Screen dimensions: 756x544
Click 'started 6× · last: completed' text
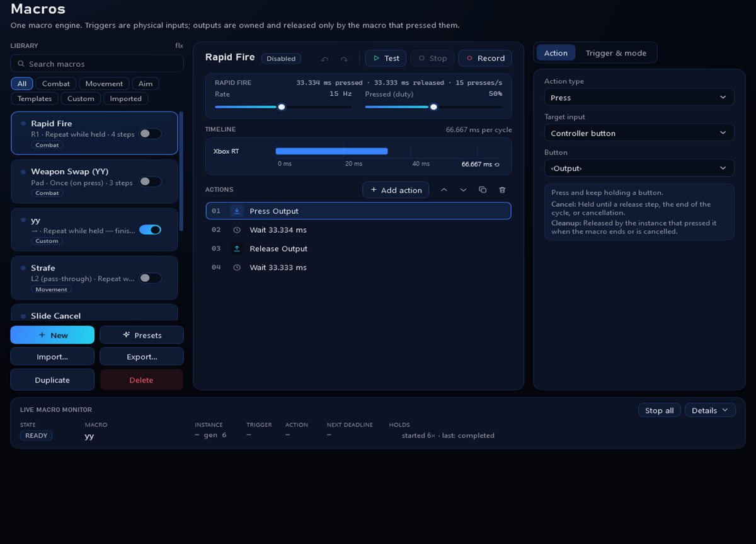tap(448, 436)
